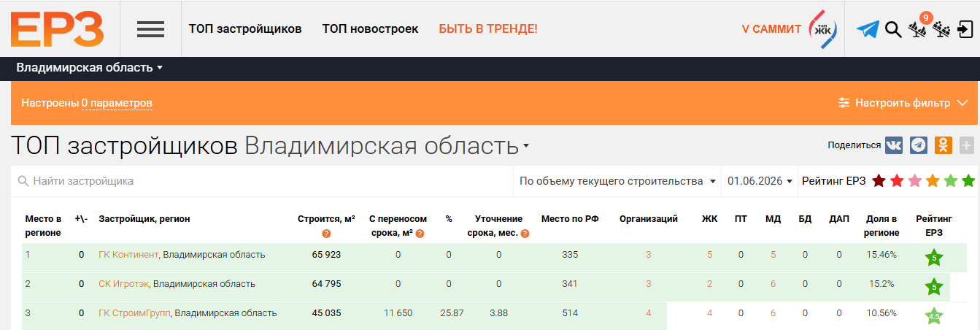Viewport: 980px width, 330px height.
Task: Filter by orange rating star
Action: pyautogui.click(x=933, y=181)
